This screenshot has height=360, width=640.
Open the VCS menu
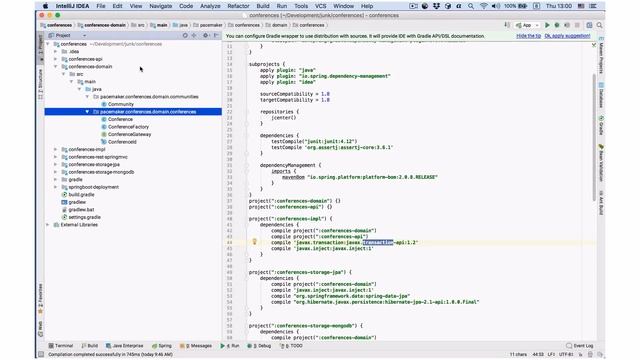tap(320, 6)
